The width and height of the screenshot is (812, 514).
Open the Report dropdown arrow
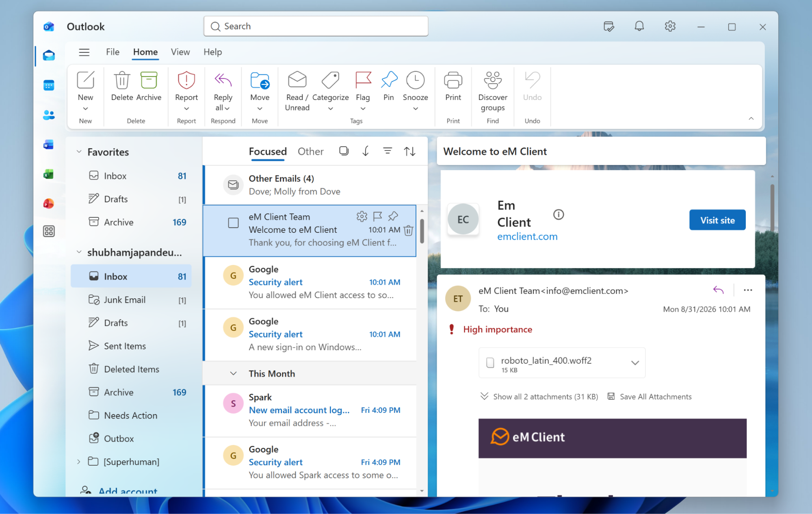(x=186, y=108)
